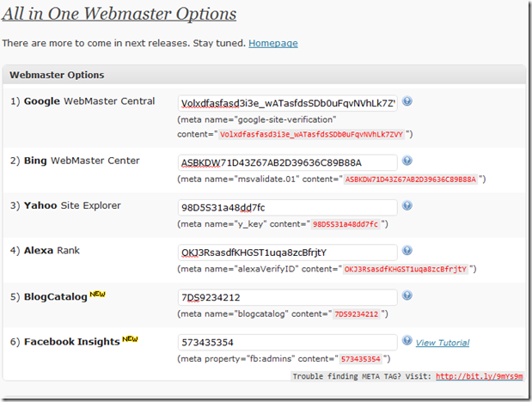Open the Homepage link

click(x=273, y=44)
